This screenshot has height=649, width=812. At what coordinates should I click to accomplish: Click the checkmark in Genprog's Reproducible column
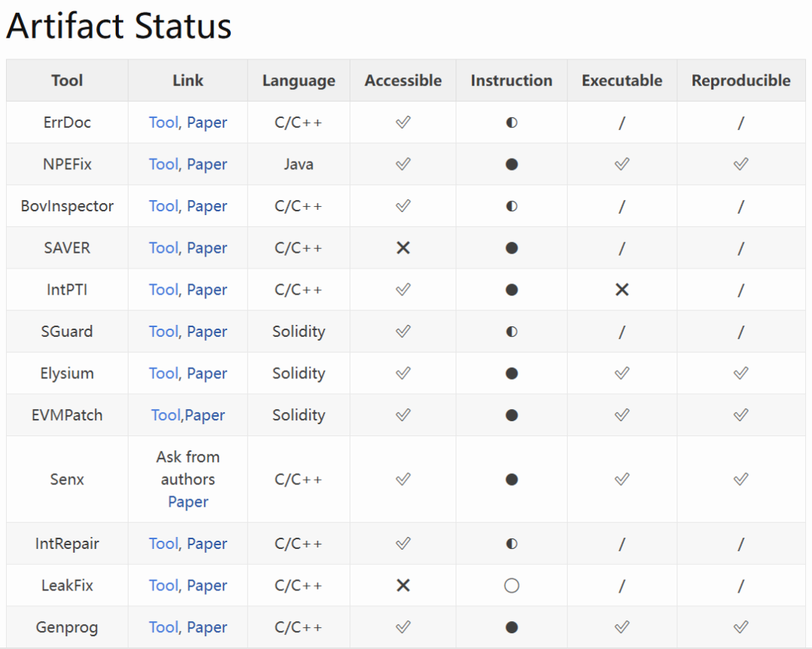click(x=741, y=627)
